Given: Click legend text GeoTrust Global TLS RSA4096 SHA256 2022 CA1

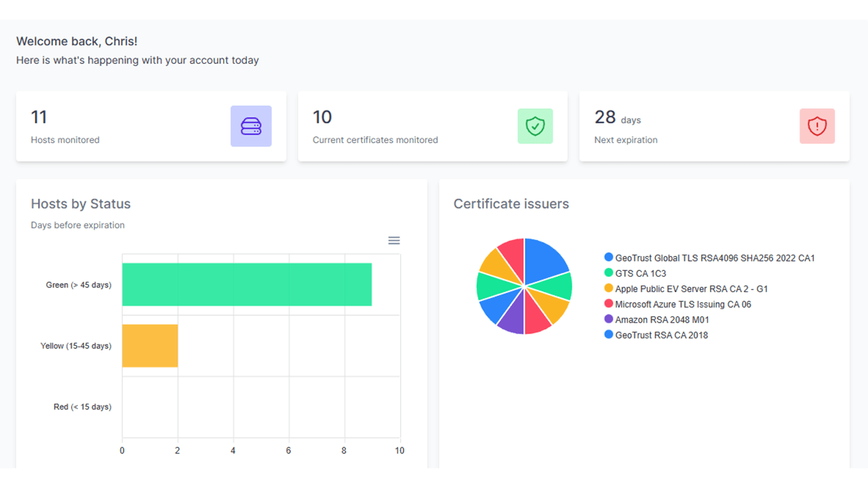Looking at the screenshot, I should click(x=715, y=258).
